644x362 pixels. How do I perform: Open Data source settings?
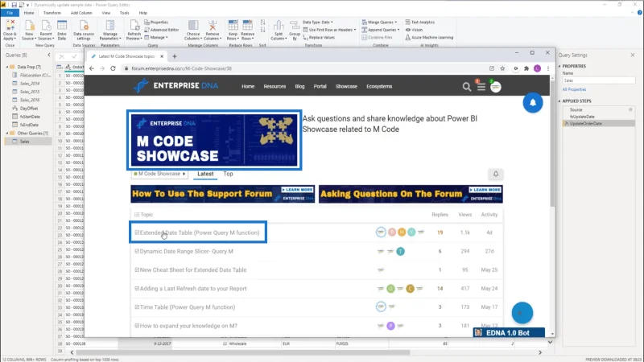(84, 30)
